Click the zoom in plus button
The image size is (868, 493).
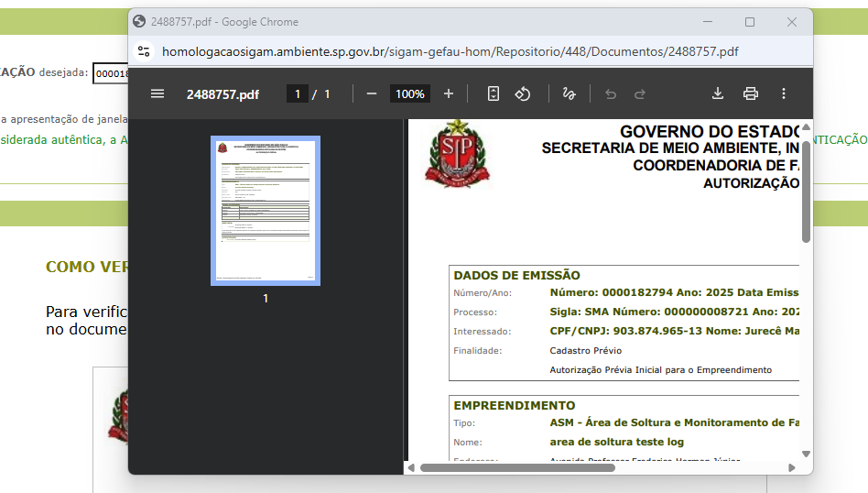tap(449, 93)
